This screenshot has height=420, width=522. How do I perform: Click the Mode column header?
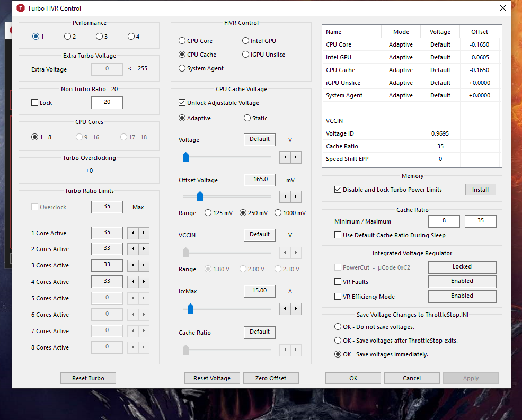coord(401,32)
